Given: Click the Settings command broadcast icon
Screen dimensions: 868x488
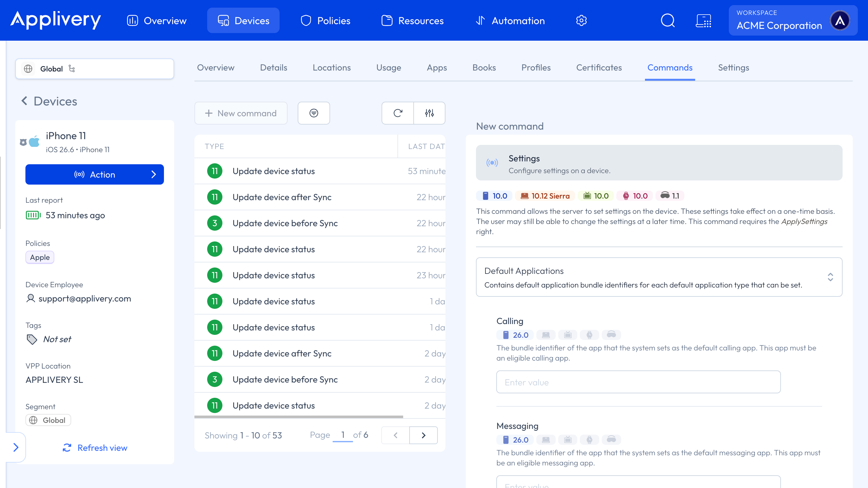Looking at the screenshot, I should coord(492,163).
